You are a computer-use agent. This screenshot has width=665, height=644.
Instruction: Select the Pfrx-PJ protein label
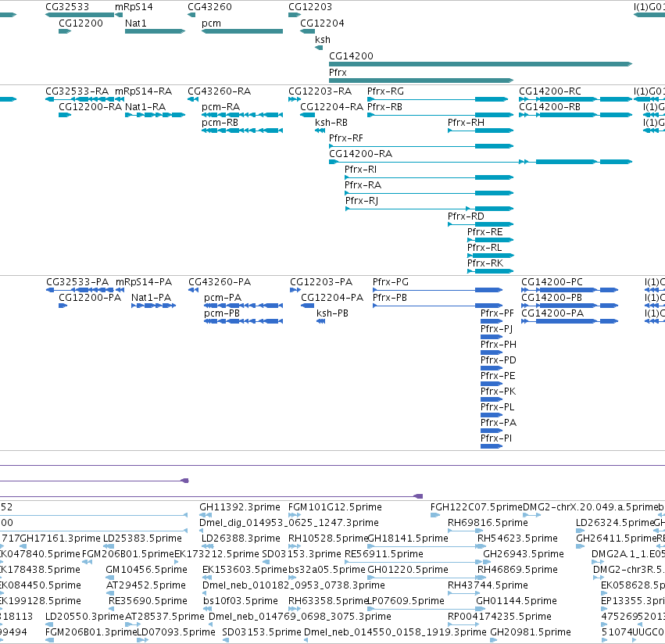pyautogui.click(x=496, y=329)
